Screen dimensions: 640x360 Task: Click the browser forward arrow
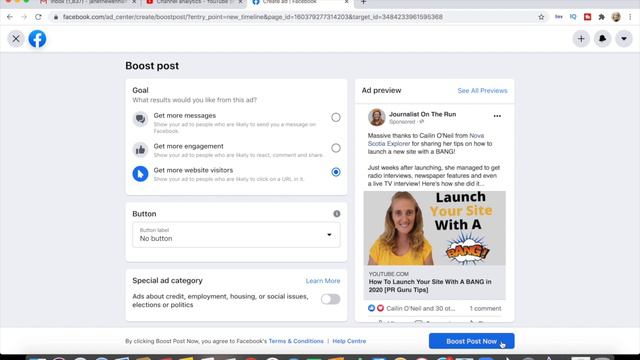[x=24, y=17]
